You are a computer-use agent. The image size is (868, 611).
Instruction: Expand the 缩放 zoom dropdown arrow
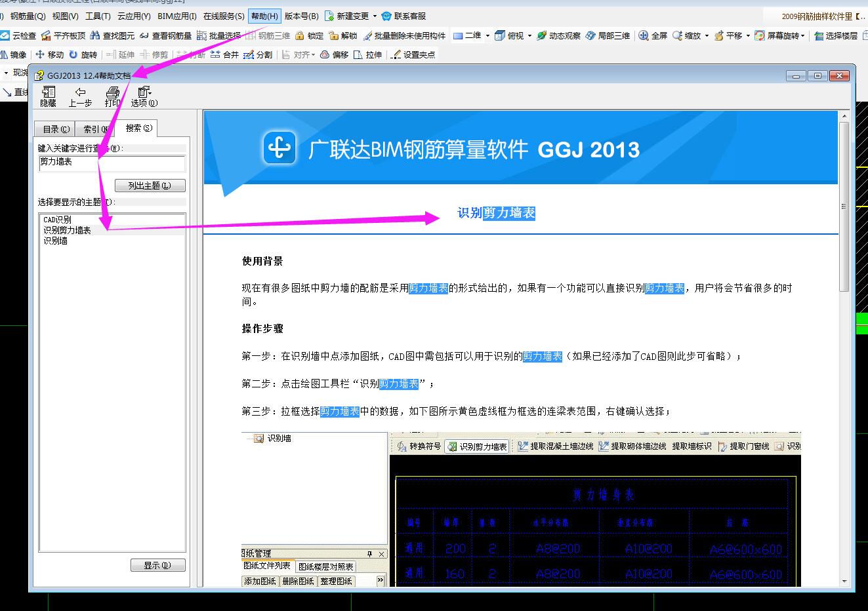pyautogui.click(x=707, y=36)
